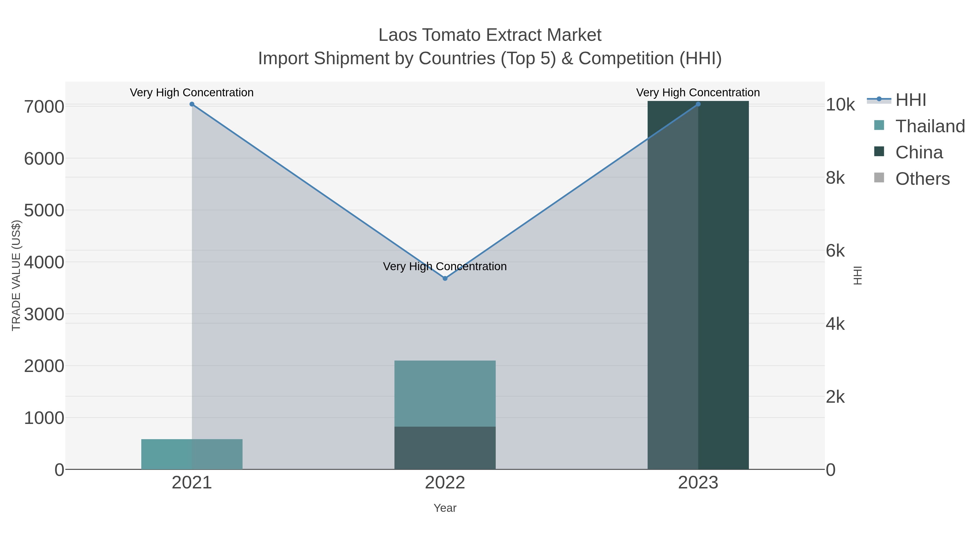Click the 10k right axis tick

(x=840, y=104)
